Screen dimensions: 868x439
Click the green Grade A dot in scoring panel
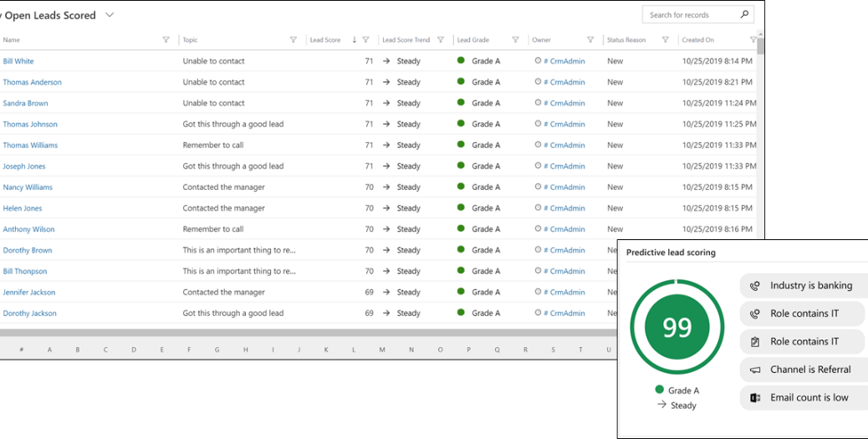pos(659,390)
